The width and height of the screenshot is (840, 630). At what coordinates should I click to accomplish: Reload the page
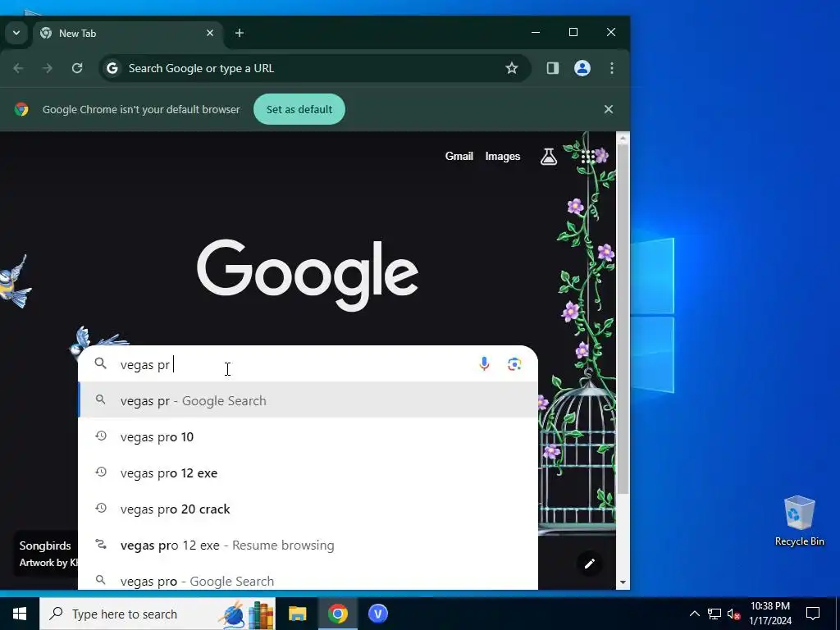77,68
